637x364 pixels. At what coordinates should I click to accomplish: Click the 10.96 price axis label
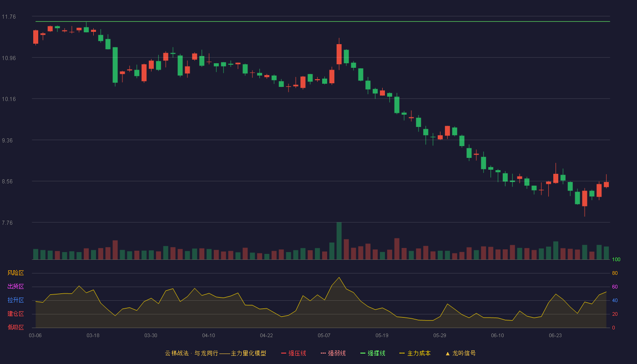[9, 58]
